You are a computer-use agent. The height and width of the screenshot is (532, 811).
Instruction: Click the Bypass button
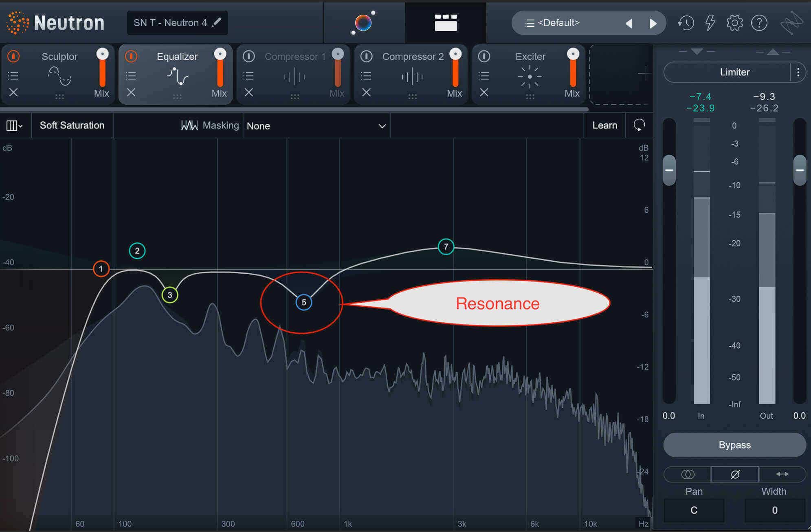point(734,445)
